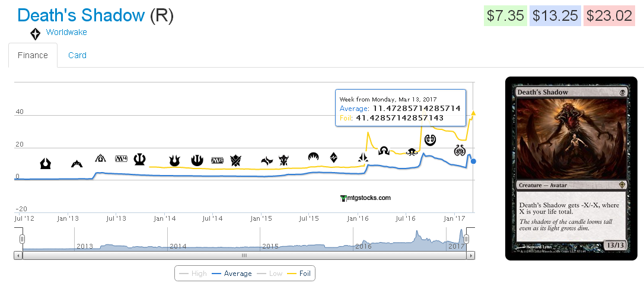Viewport: 644px width, 286px height.
Task: Click the M15 core set symbol
Action: (x=217, y=160)
